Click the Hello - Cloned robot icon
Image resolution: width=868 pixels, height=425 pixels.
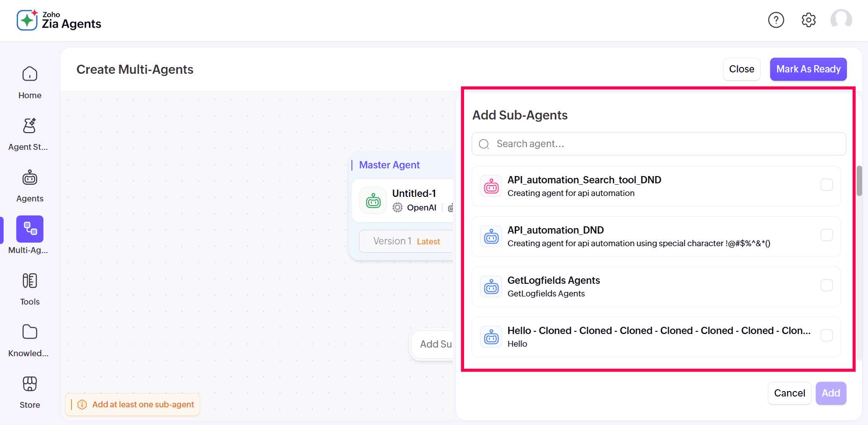[491, 337]
